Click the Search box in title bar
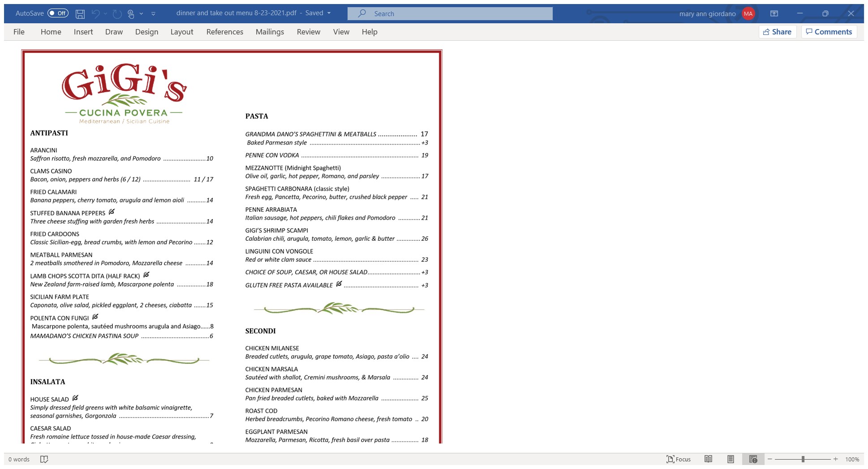Image resolution: width=868 pixels, height=469 pixels. 450,13
